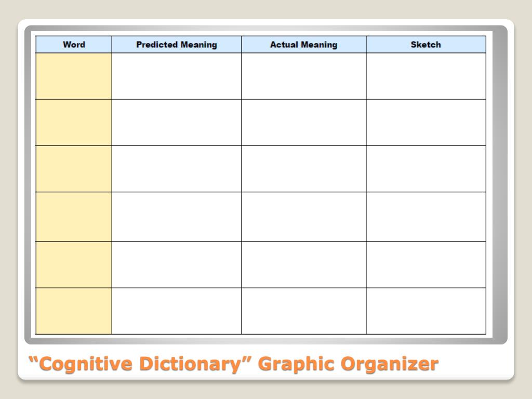Screen dimensions: 532x399
Task: Click fourth row Sketch cell
Action: (x=426, y=217)
